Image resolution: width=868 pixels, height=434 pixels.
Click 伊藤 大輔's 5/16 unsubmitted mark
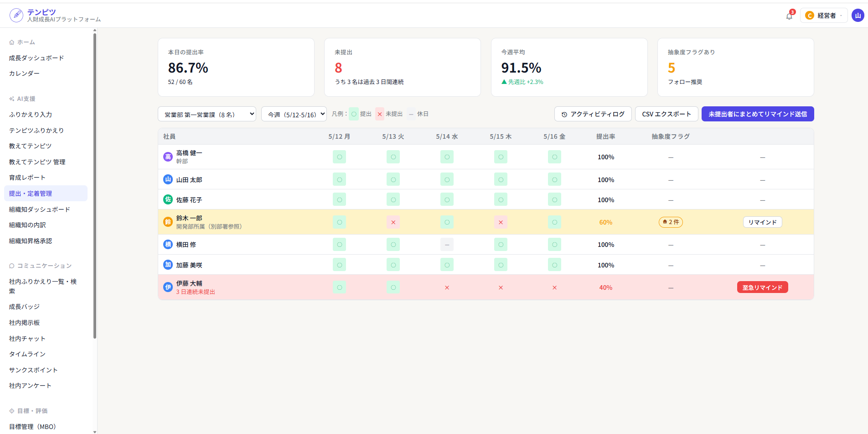point(554,288)
